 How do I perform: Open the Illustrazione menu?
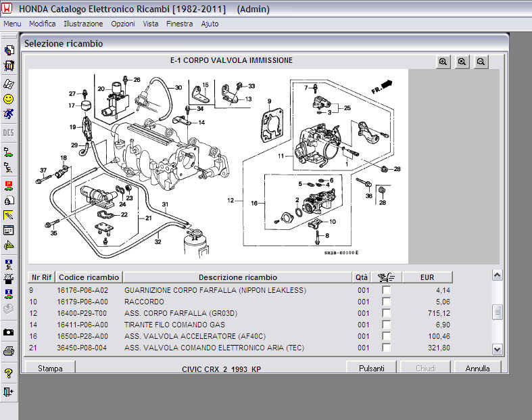pyautogui.click(x=83, y=24)
